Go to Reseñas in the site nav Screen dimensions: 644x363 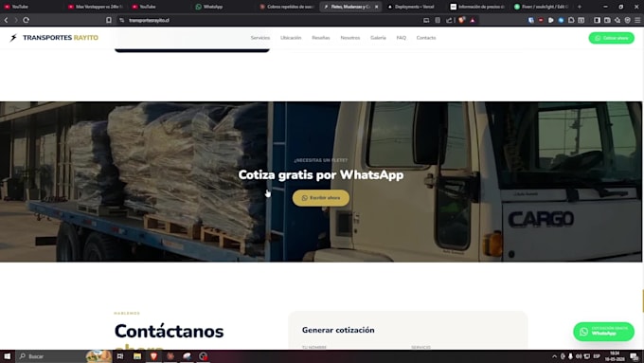[x=321, y=38]
